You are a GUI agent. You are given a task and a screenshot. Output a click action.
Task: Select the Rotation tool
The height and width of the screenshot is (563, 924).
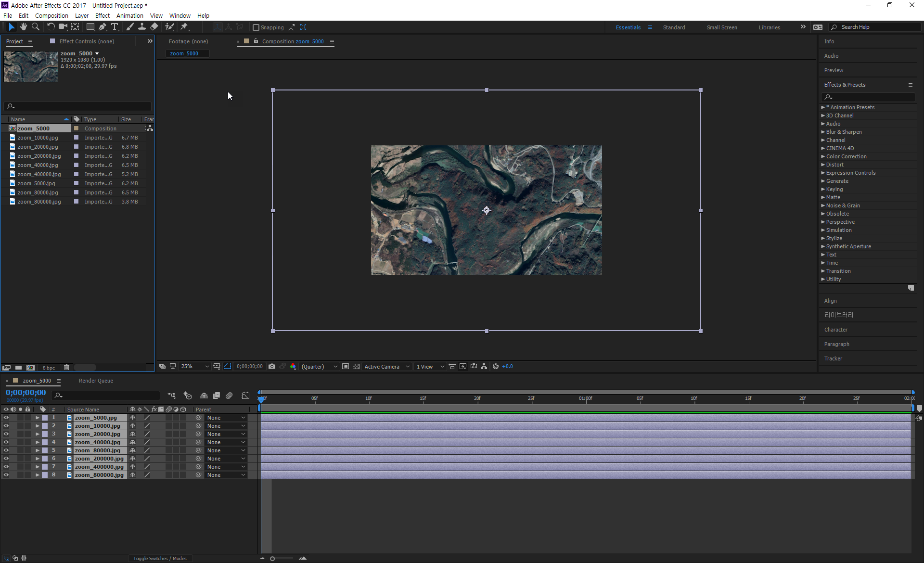pos(51,27)
